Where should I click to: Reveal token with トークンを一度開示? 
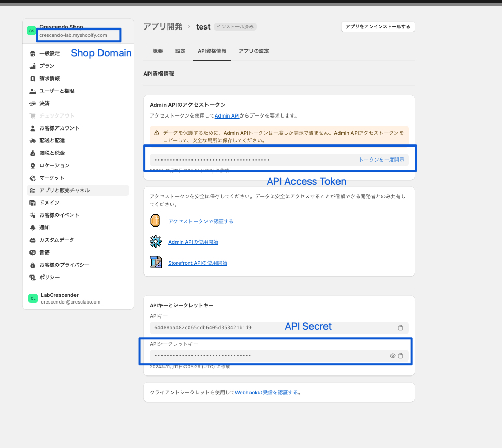tap(381, 160)
